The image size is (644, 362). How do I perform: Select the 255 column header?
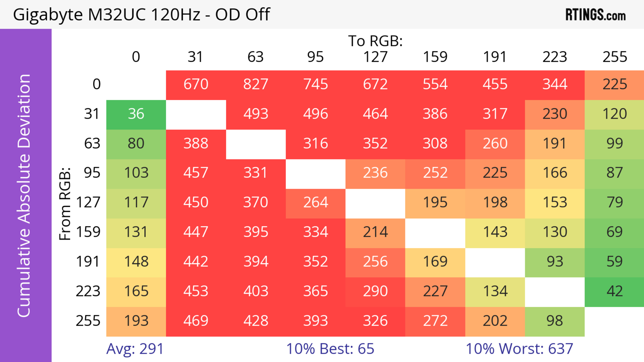point(614,57)
